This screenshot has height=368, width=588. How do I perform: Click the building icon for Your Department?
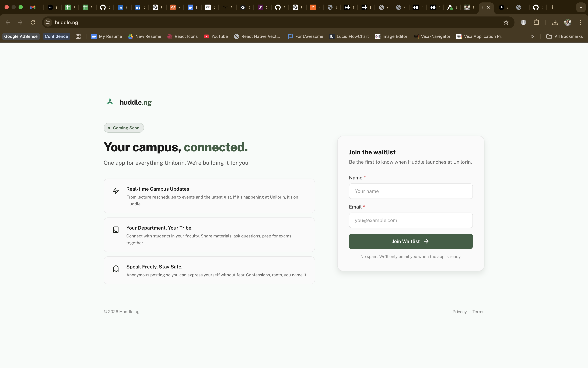tap(116, 230)
